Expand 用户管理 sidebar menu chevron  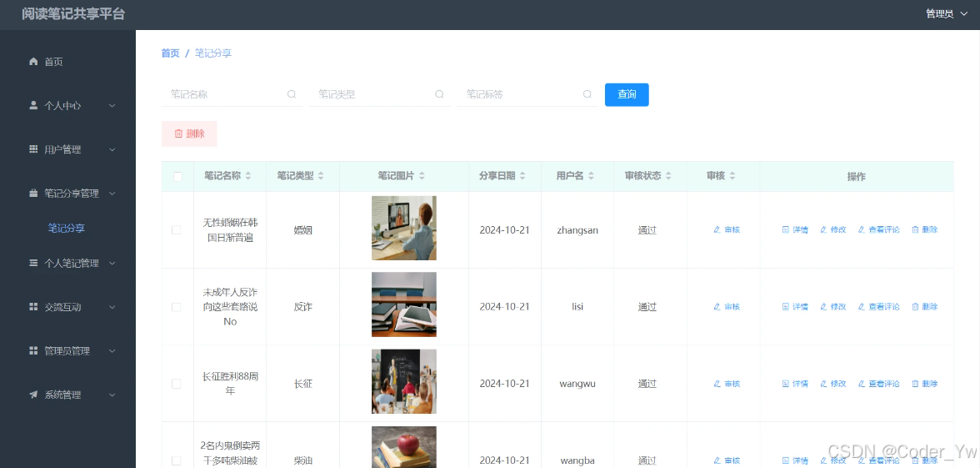tap(112, 149)
